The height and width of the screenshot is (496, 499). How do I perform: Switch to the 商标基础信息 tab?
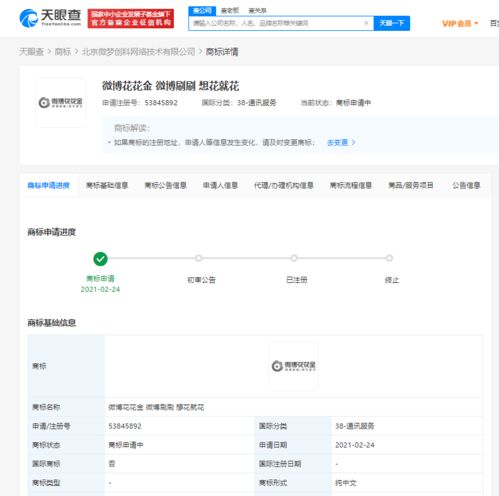tap(107, 185)
